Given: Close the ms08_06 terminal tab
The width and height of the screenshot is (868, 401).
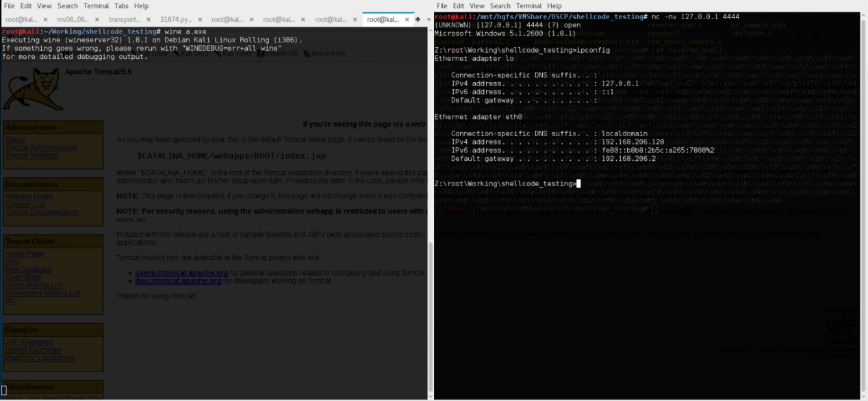Looking at the screenshot, I should [x=97, y=19].
